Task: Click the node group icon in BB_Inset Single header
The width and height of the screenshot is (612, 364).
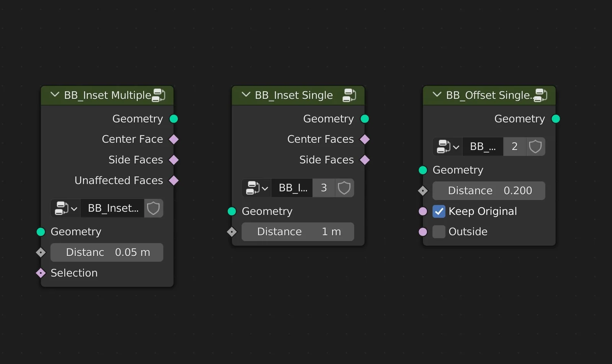Action: (x=348, y=95)
